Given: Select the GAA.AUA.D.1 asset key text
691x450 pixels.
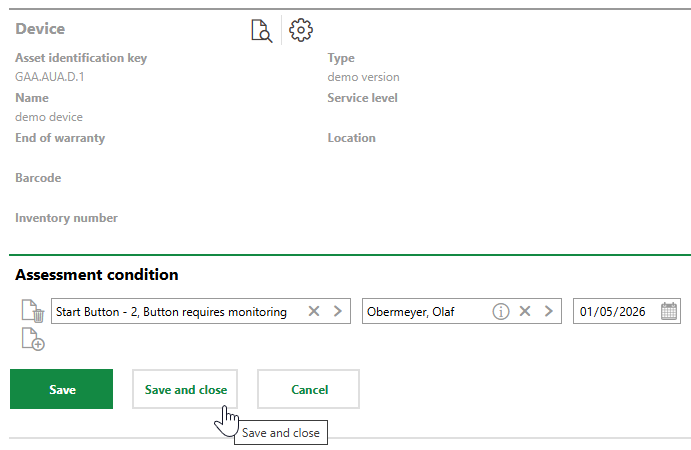Looking at the screenshot, I should point(50,77).
